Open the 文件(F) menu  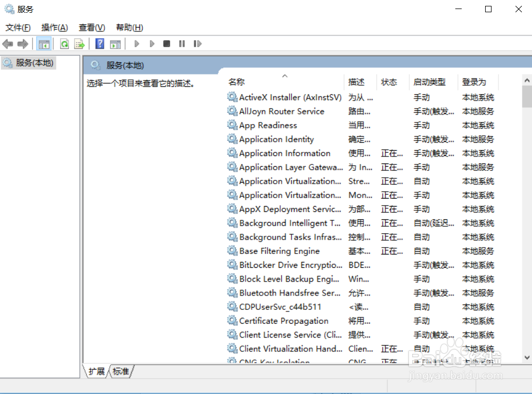(x=18, y=28)
